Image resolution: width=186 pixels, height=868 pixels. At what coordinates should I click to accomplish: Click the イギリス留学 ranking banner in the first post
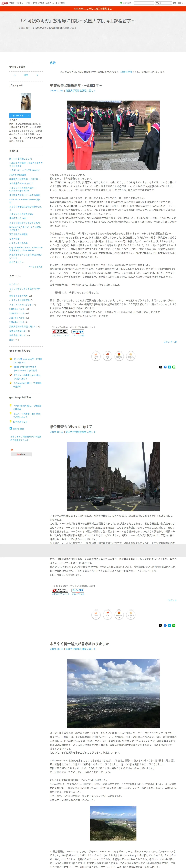coord(60,332)
